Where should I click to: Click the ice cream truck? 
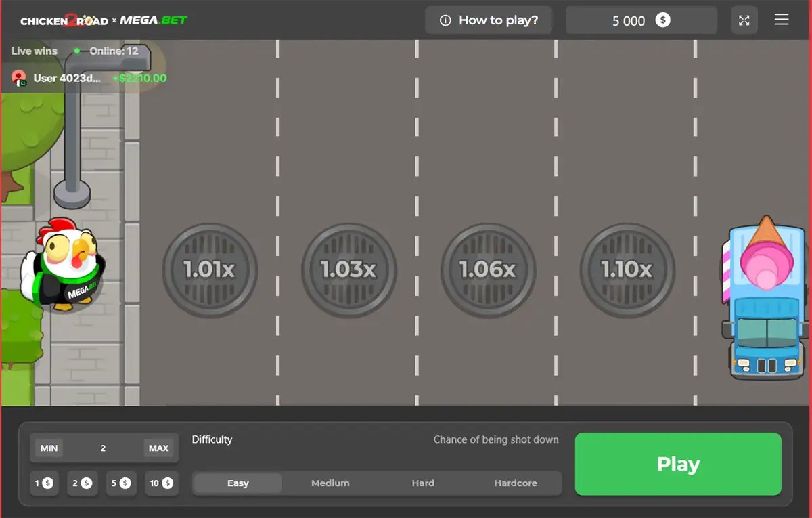(765, 297)
